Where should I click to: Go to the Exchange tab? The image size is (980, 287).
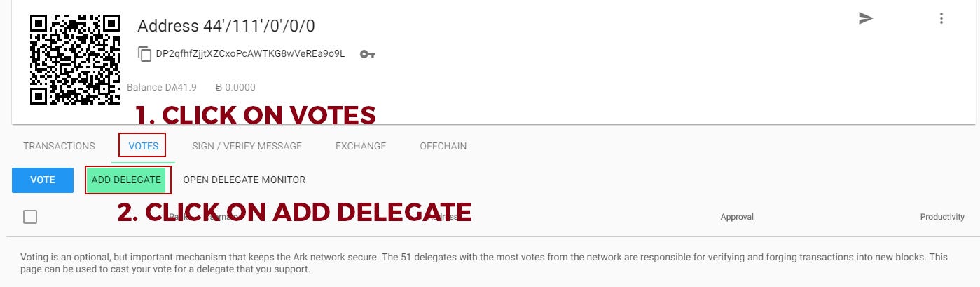(x=361, y=146)
